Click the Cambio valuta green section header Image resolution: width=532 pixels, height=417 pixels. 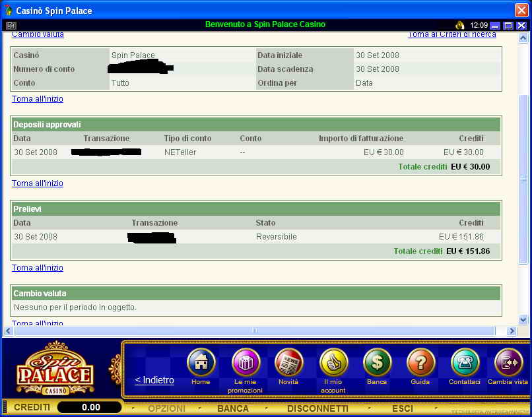pos(256,294)
